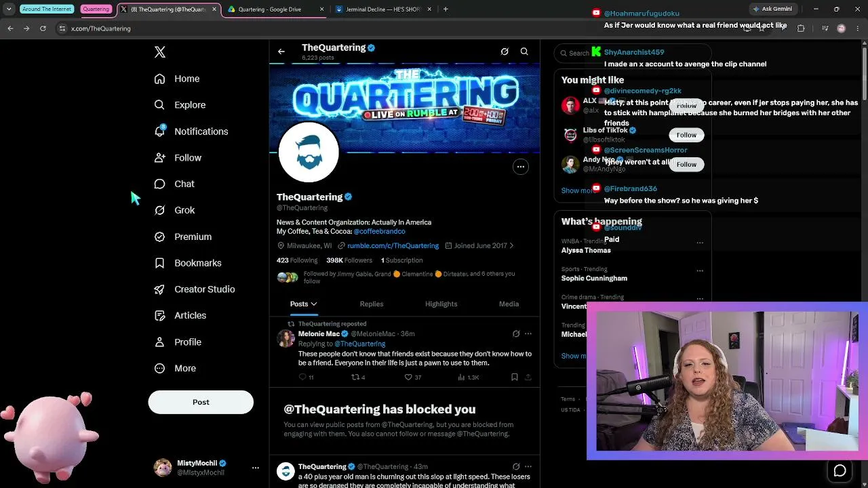Go to Home in X sidebar

177,79
